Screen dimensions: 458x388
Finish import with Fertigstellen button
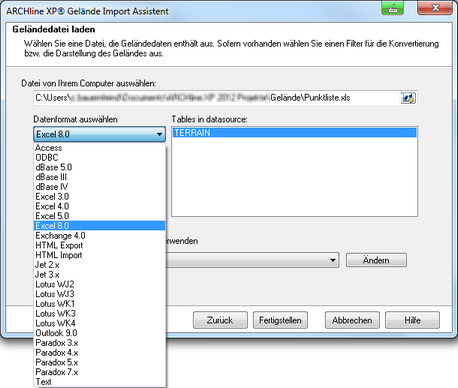click(x=280, y=320)
